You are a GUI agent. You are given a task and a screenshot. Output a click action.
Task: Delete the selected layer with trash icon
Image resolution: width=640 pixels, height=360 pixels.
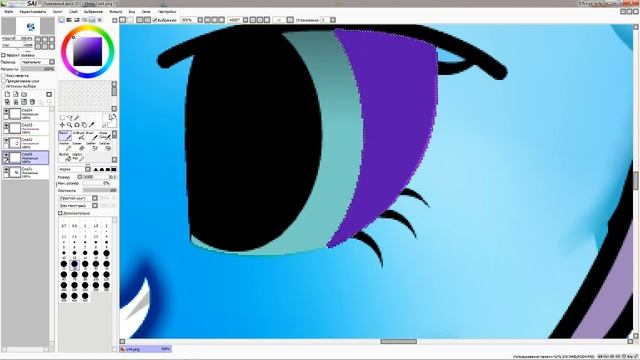[32, 102]
